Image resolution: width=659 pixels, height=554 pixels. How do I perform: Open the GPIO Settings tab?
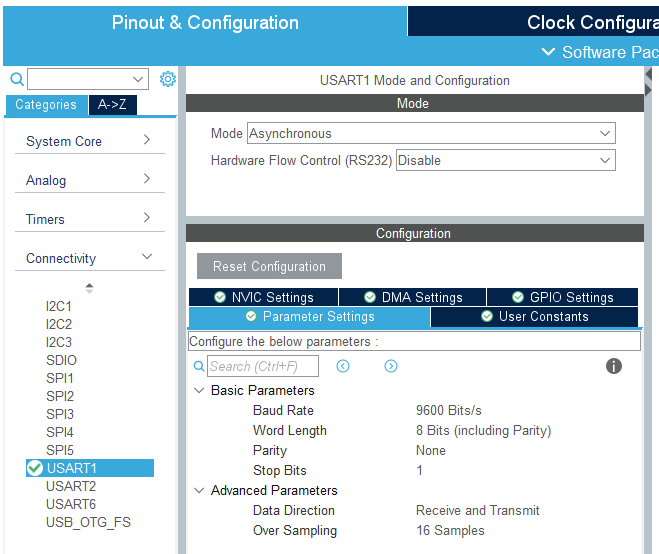click(x=562, y=297)
